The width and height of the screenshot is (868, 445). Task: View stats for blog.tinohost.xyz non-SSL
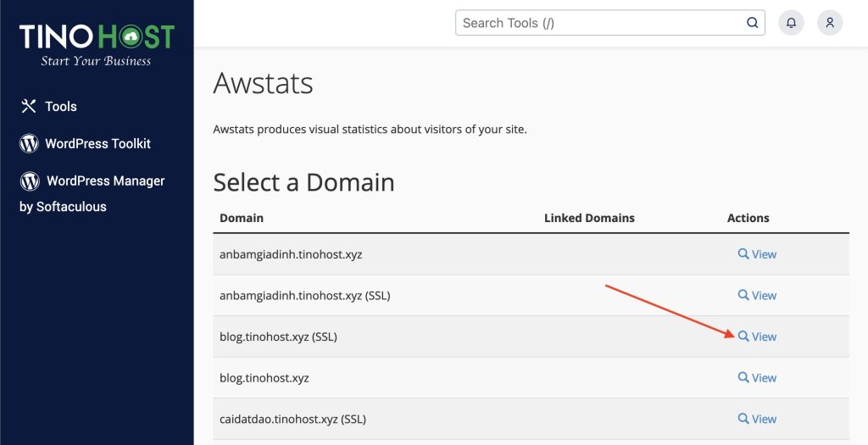(x=757, y=377)
